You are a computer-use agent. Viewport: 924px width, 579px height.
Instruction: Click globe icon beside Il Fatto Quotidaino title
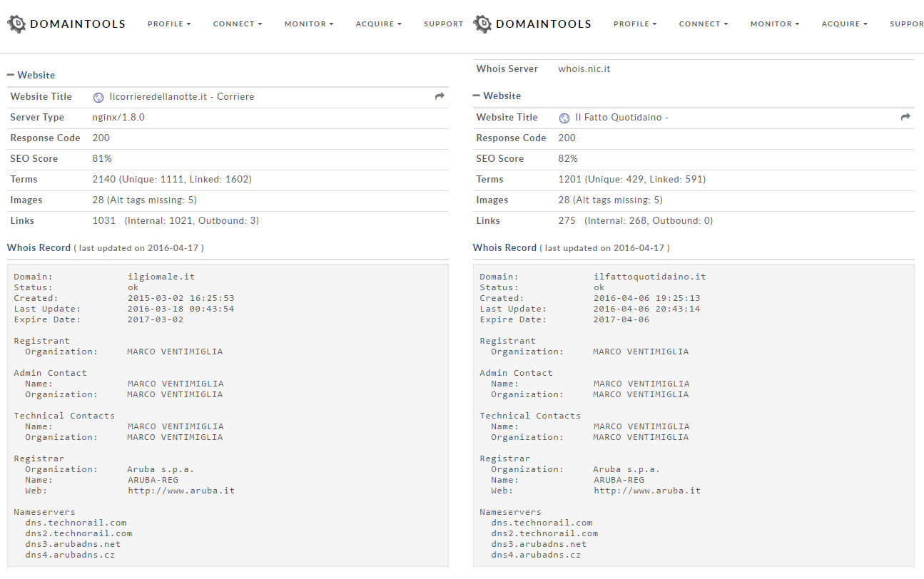coord(564,118)
